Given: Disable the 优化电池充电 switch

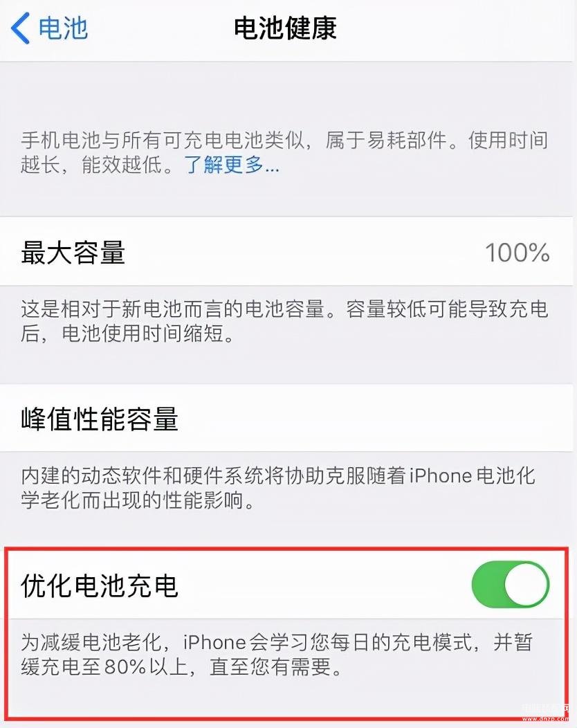Looking at the screenshot, I should point(510,585).
